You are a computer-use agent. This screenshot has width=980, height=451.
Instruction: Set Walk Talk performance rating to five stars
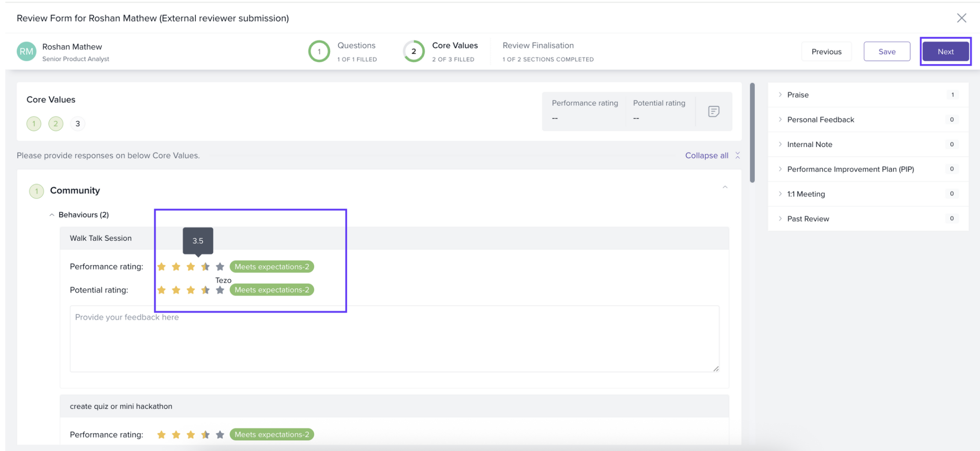[x=220, y=267]
